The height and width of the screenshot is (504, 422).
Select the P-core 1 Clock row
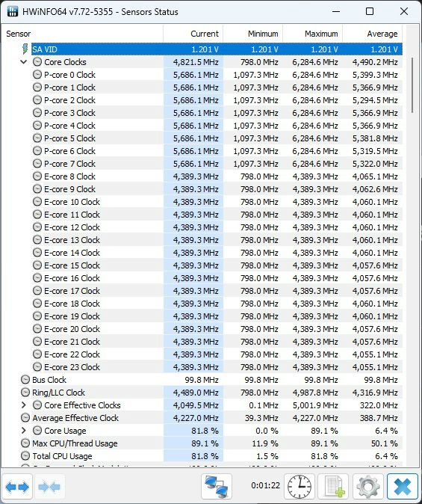pyautogui.click(x=217, y=87)
